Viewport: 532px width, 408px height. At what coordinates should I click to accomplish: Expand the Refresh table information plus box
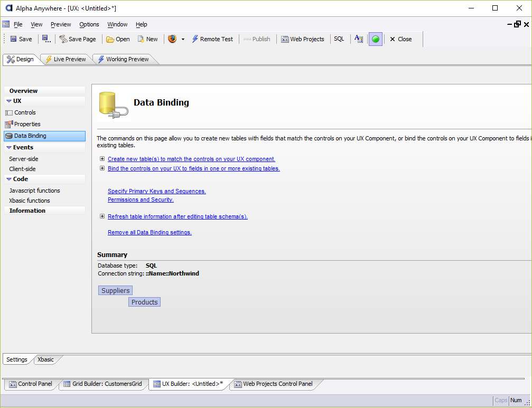tap(102, 216)
